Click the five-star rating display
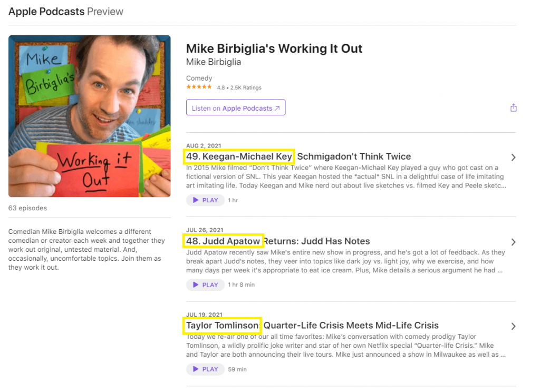The width and height of the screenshot is (540, 392). coord(199,87)
